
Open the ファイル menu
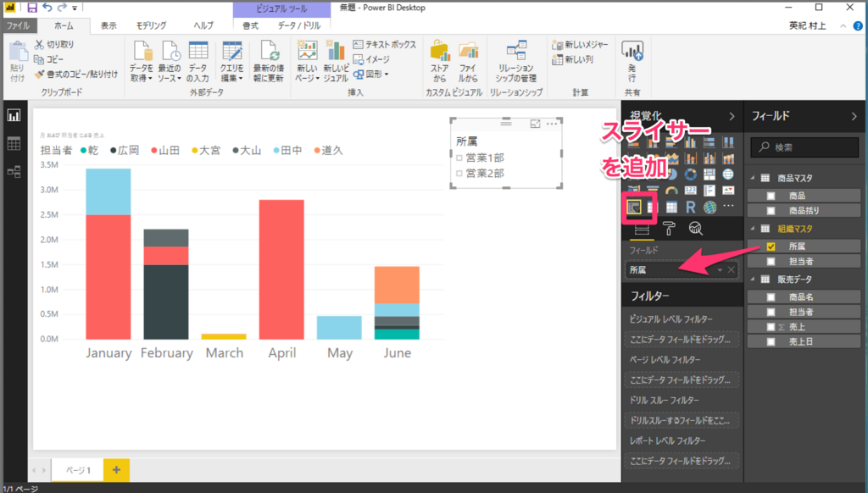tap(19, 25)
